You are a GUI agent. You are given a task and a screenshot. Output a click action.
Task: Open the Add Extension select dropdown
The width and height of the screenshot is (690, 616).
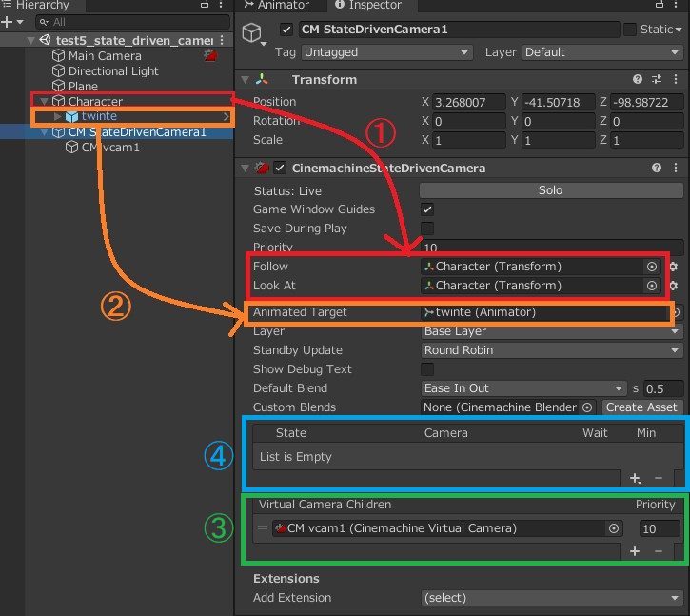(x=552, y=598)
